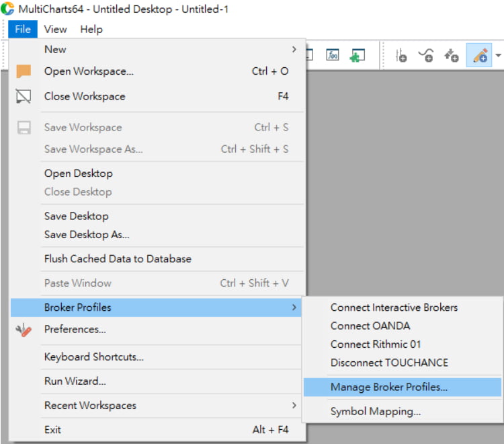
Task: Select Connect OANDA in the submenu
Action: coord(403,326)
